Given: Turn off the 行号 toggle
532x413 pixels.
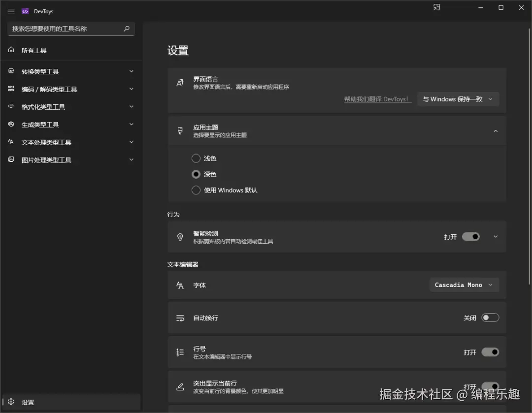Looking at the screenshot, I should (491, 352).
